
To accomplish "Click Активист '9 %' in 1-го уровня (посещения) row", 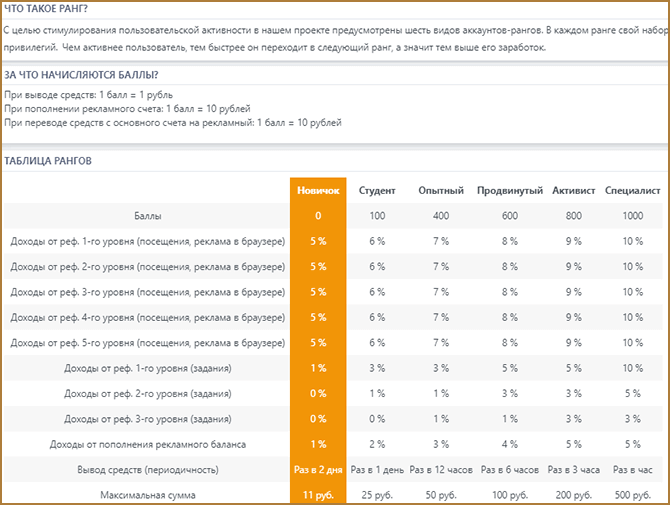I will click(573, 241).
